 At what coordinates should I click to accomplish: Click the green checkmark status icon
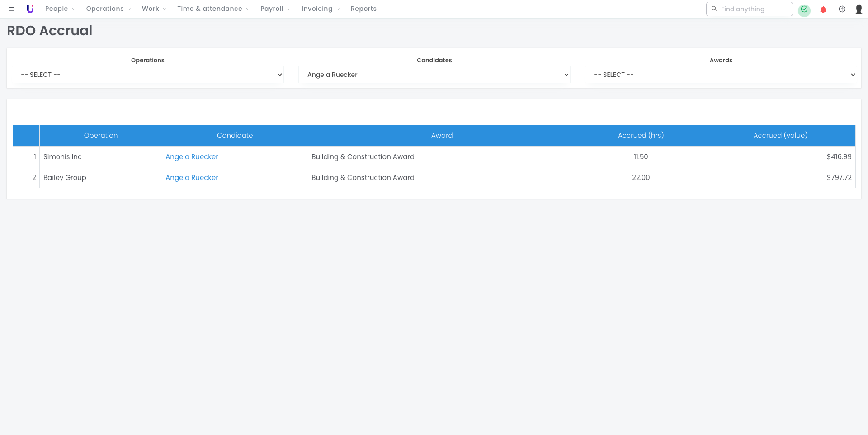804,9
